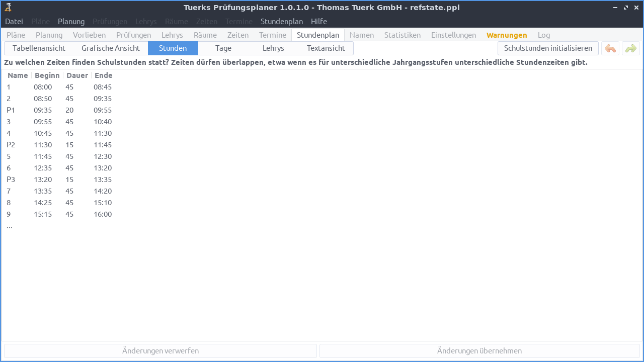Viewport: 644px width, 362px height.
Task: Open the Planung menu
Action: 71,22
